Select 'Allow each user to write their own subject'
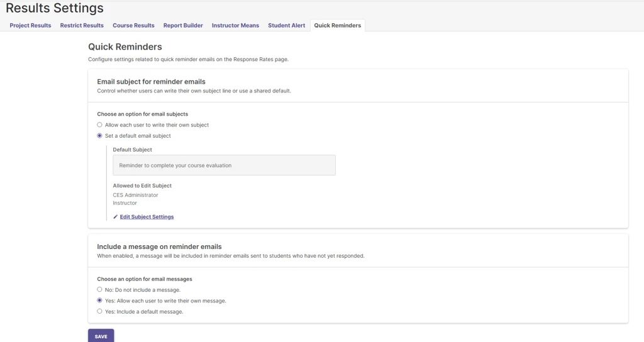 click(x=99, y=125)
